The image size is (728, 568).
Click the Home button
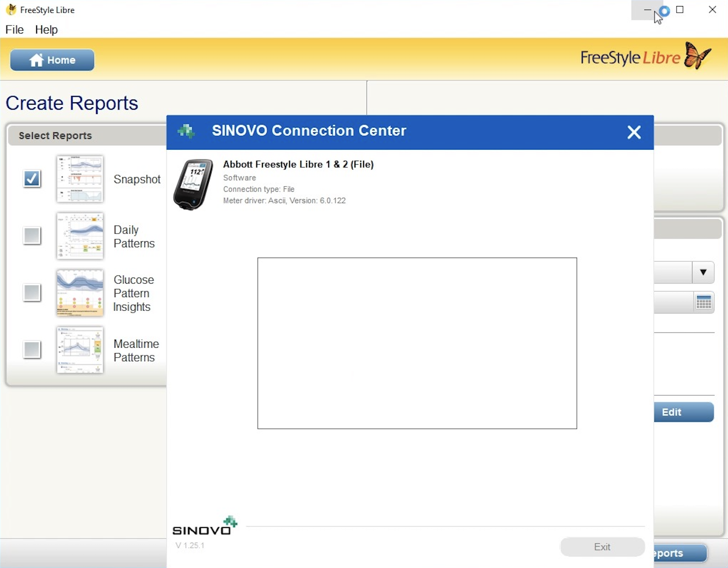[x=52, y=60]
